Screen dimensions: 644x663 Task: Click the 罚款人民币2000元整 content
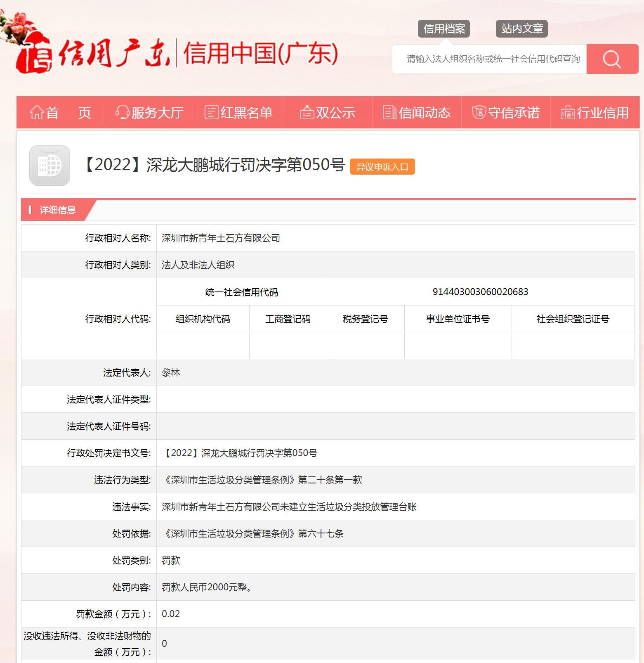[x=207, y=587]
